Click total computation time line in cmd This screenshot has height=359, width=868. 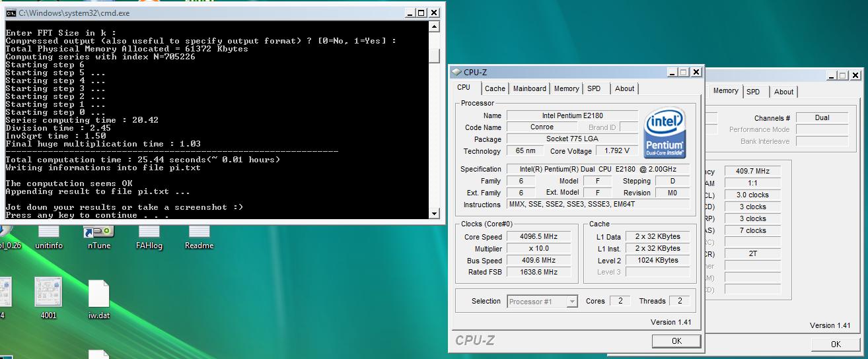(x=143, y=160)
